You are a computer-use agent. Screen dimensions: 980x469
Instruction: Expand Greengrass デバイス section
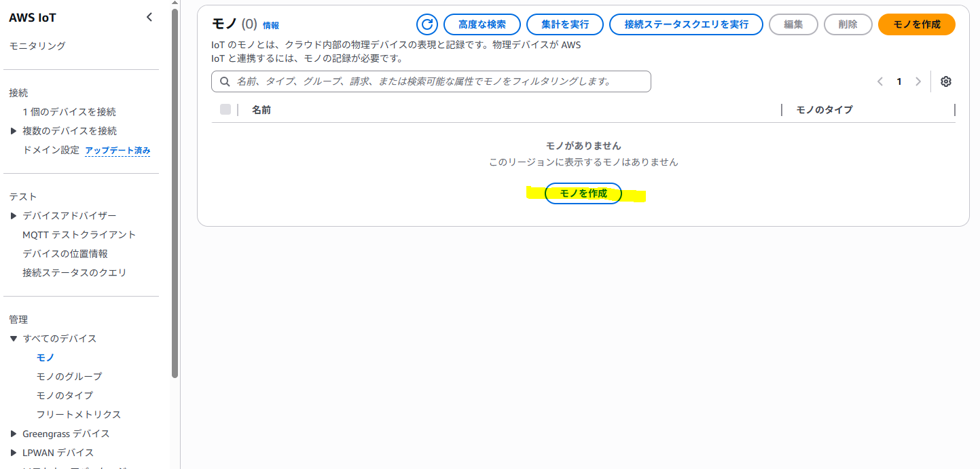click(14, 434)
